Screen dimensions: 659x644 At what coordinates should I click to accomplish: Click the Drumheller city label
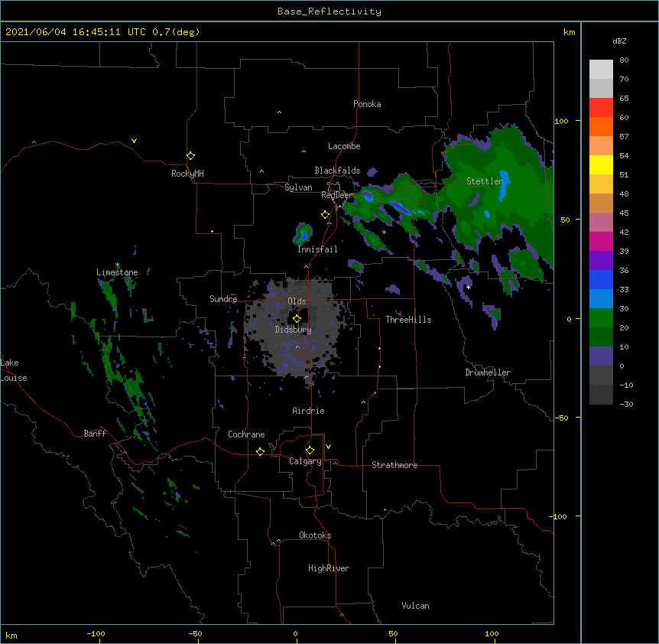488,372
